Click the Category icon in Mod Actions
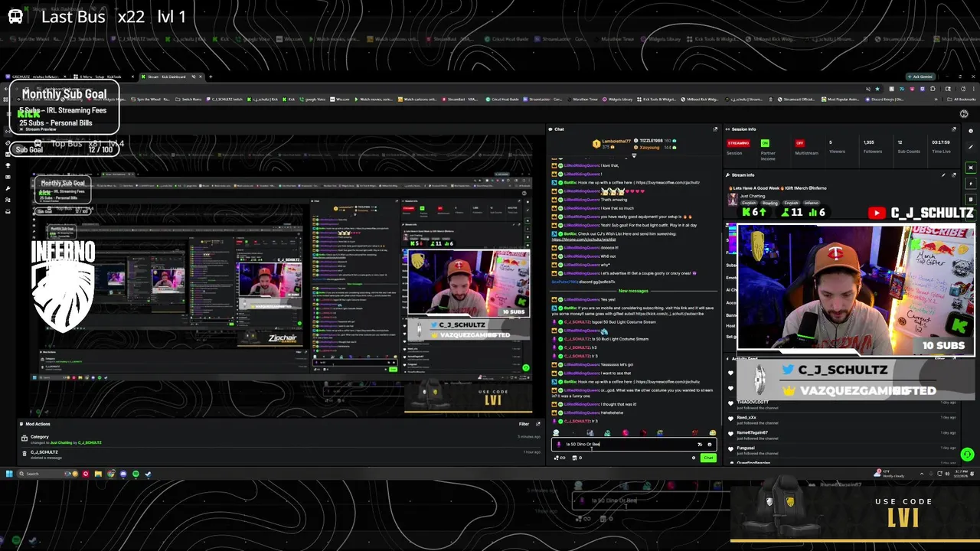This screenshot has height=551, width=980. [24, 439]
